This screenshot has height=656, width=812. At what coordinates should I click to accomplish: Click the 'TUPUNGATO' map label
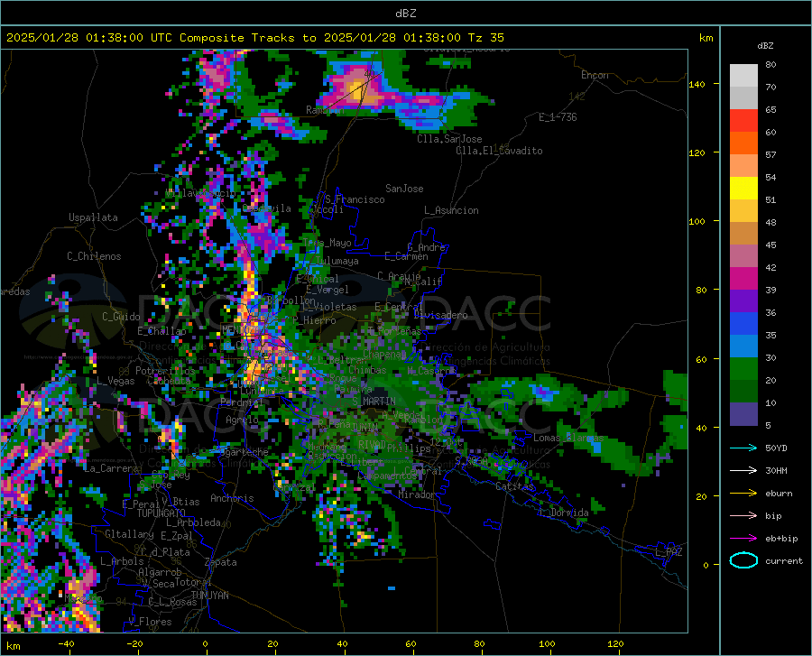pos(161,513)
